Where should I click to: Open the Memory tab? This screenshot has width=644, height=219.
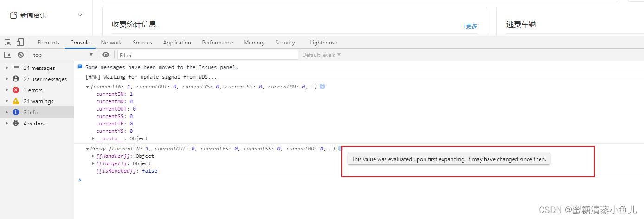tap(254, 42)
